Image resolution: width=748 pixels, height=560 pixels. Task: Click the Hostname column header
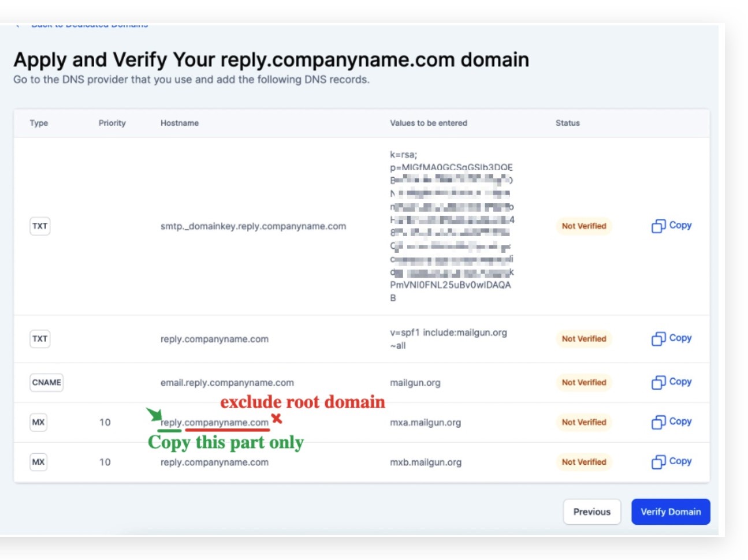180,123
